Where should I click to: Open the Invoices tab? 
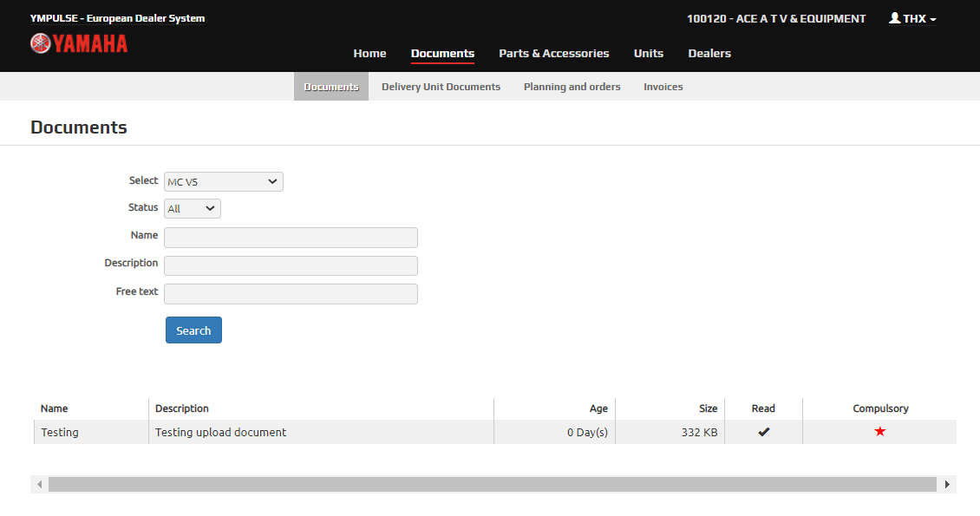pyautogui.click(x=663, y=87)
